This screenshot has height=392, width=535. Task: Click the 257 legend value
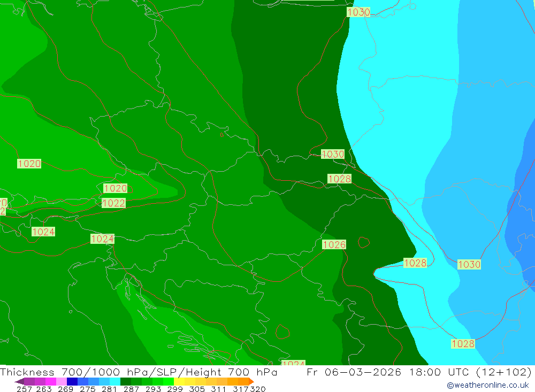pos(24,389)
